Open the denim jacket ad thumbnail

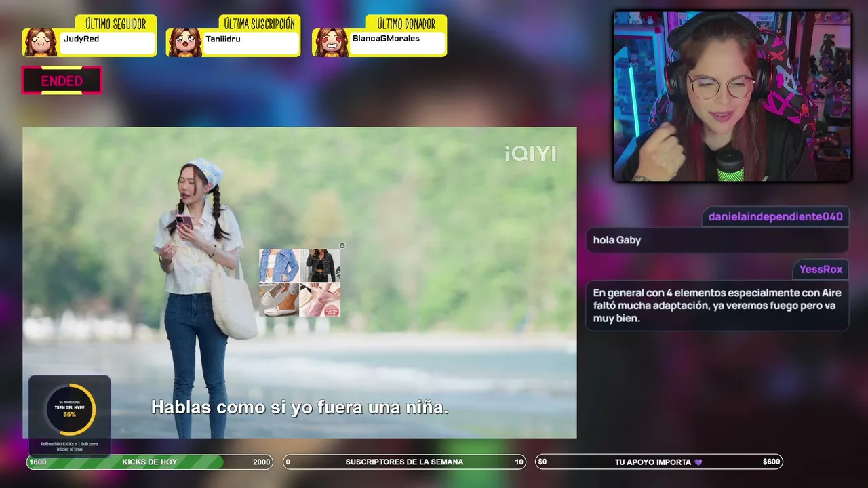[279, 266]
